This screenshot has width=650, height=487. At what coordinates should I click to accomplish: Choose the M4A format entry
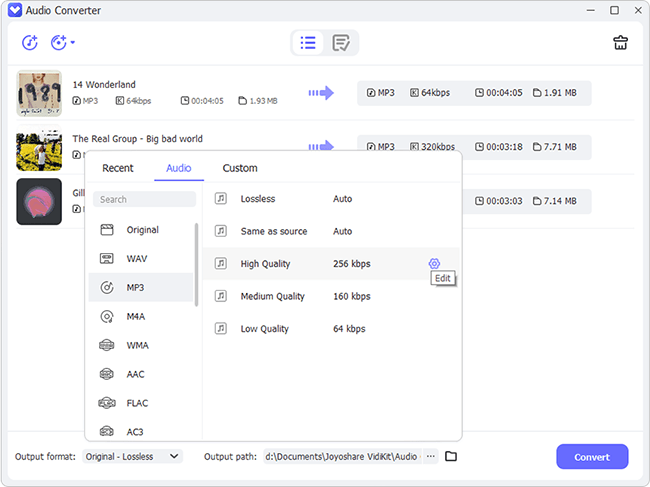click(141, 317)
